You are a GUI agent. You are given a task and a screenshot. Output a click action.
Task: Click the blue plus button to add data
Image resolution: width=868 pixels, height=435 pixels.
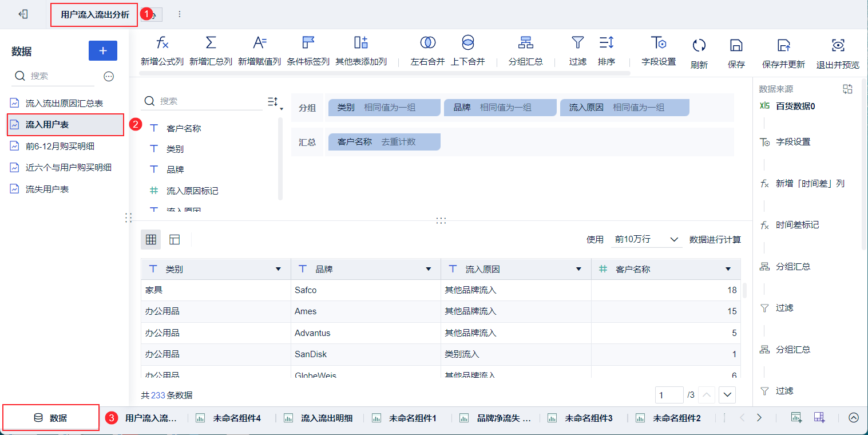103,51
